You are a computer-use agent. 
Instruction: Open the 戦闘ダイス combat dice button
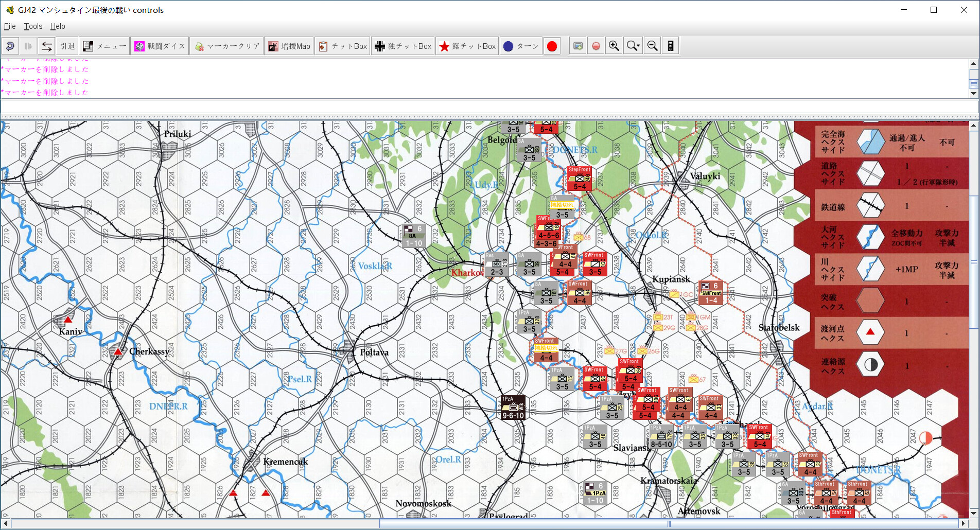(x=160, y=46)
